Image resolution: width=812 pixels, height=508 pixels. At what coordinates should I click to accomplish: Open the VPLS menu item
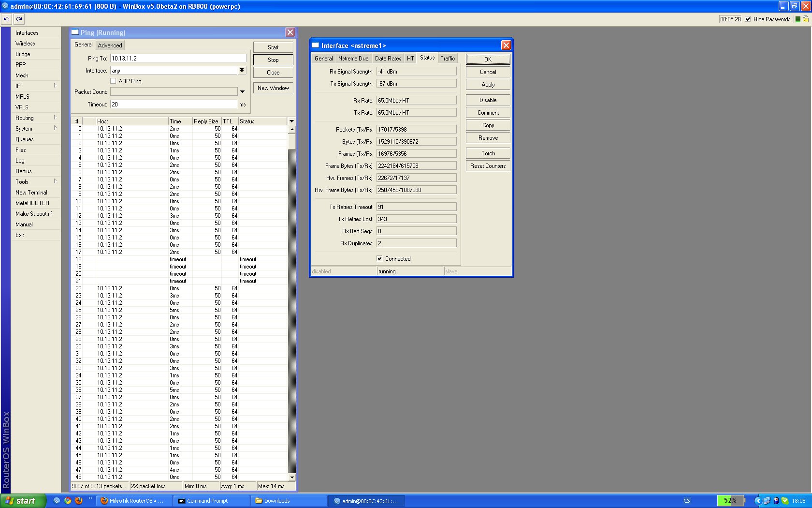coord(36,107)
